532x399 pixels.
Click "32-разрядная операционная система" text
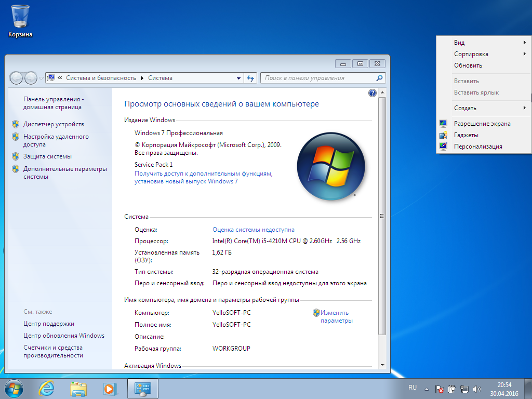click(265, 272)
